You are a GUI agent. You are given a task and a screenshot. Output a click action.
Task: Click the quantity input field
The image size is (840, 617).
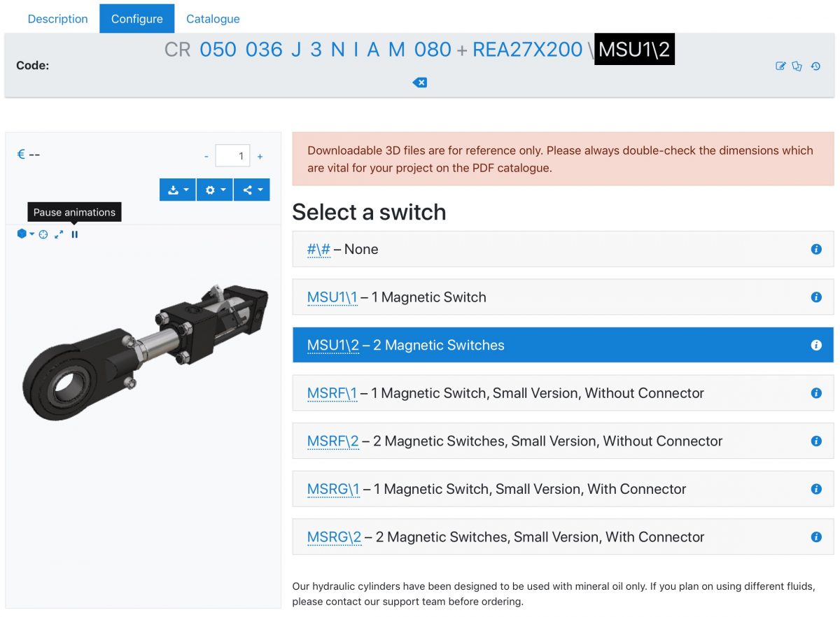pos(232,156)
